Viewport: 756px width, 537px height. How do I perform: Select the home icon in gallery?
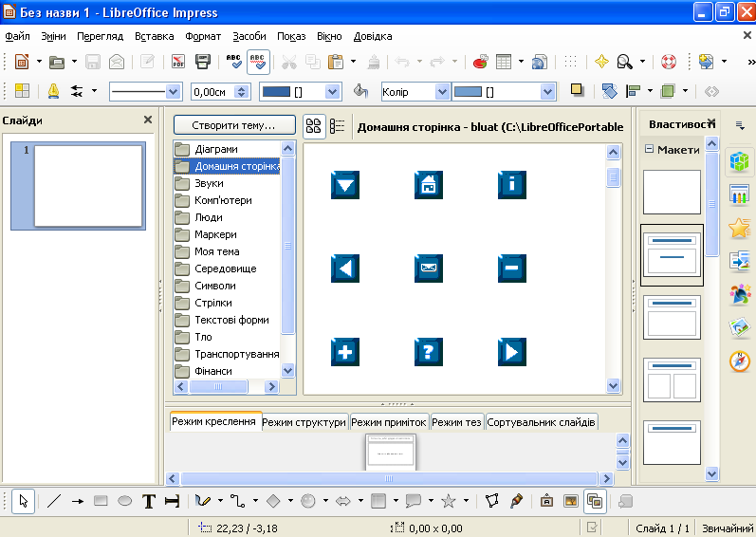coord(429,184)
